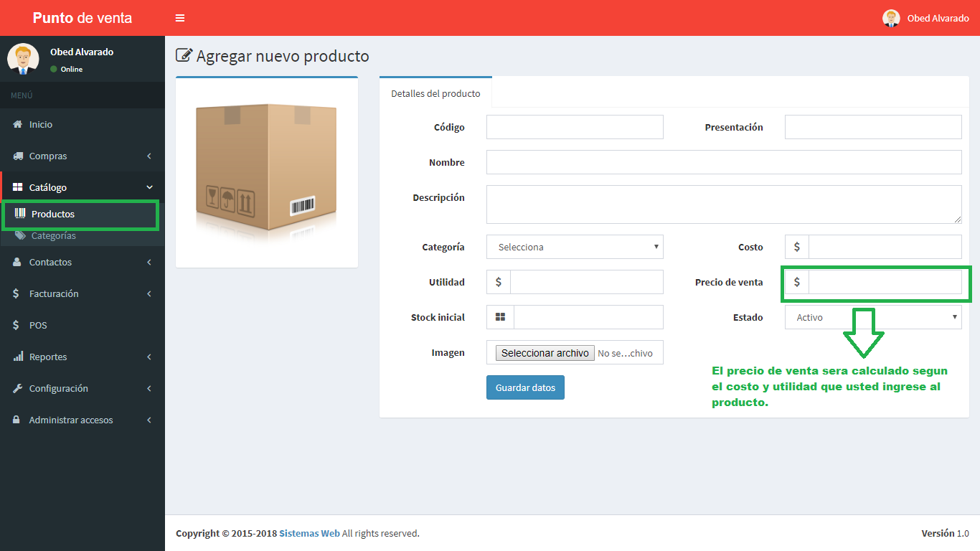Open Productos in the sidebar

[x=83, y=214]
